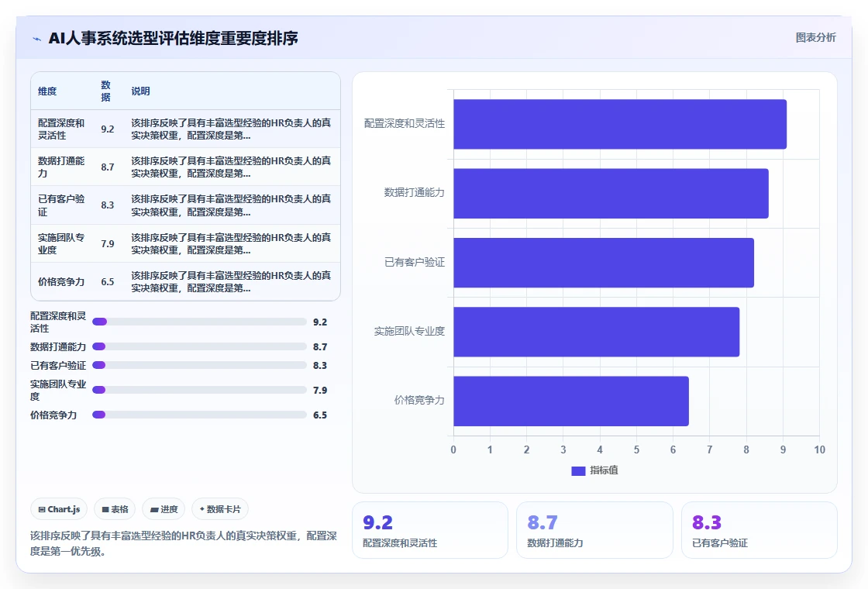The height and width of the screenshot is (589, 868).
Task: Select the 已有客户验证 table cell
Action: 63,205
